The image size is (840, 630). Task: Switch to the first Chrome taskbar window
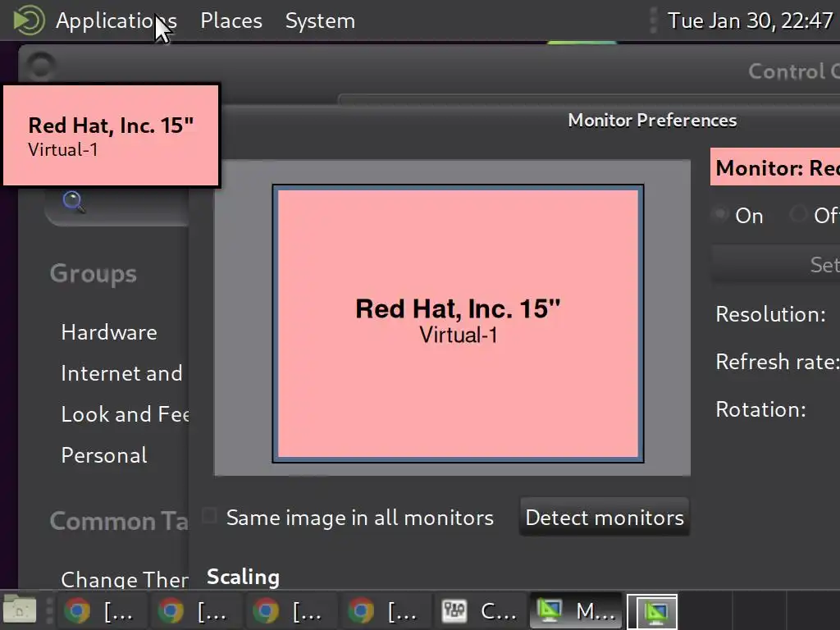[x=100, y=611]
